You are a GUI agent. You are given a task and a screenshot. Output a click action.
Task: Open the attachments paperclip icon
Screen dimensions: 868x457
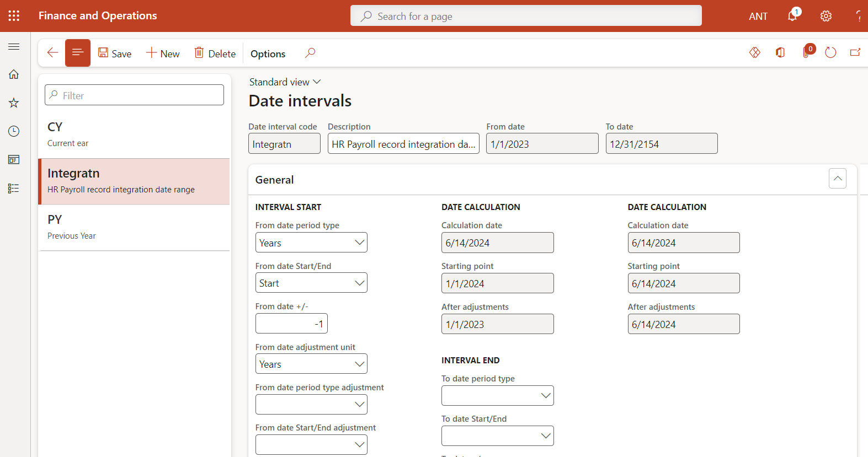(x=807, y=52)
